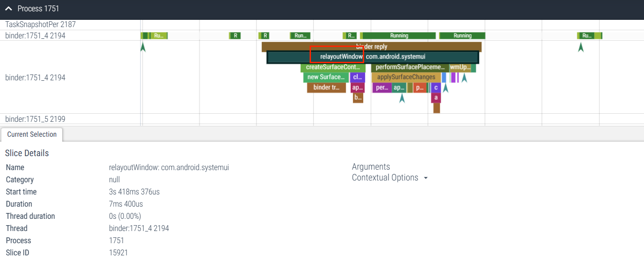
Task: Click the instant arrow below the teal 'ap…' slice
Action: pyautogui.click(x=402, y=98)
